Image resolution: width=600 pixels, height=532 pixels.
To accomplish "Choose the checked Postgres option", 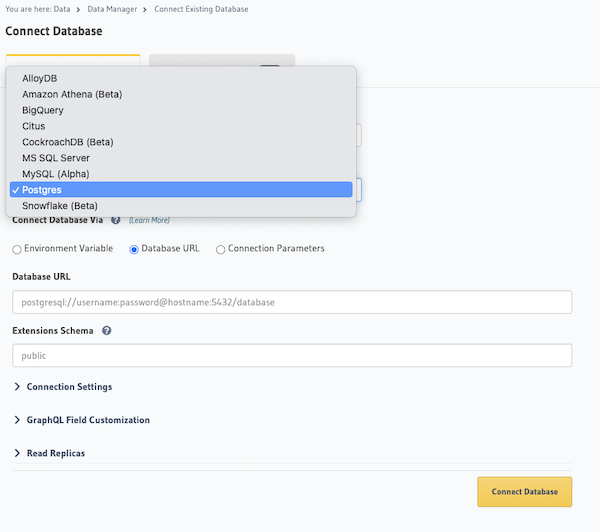I will [181, 190].
